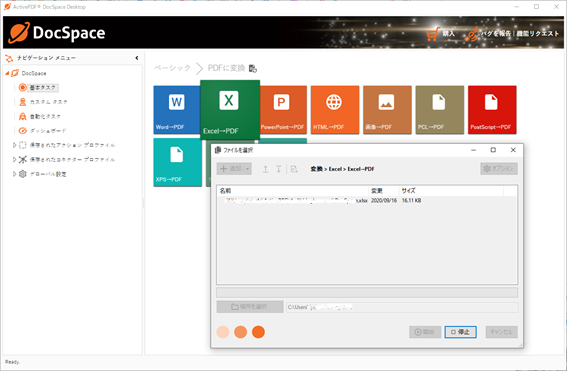Select the 基本タスク icon in navigation
567x371 pixels.
pos(22,88)
